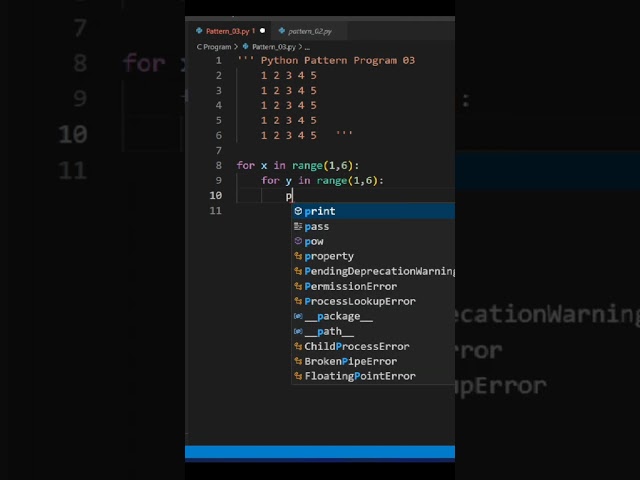This screenshot has width=640, height=480.
Task: Click the variable icon beside __path__
Action: point(298,331)
